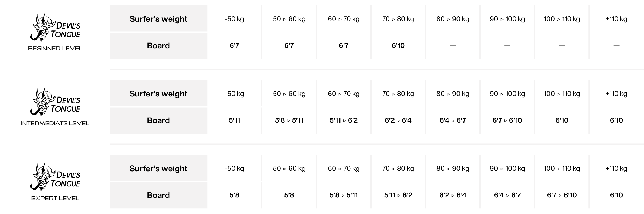Click intermediate 90 ▹ 100 kg weight cell
The image size is (644, 214).
click(x=507, y=94)
